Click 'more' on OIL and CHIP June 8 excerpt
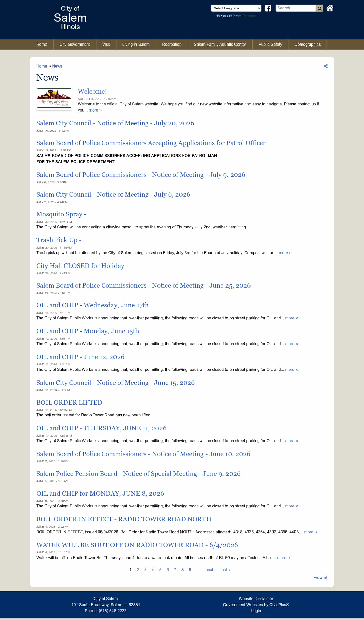The width and height of the screenshot is (364, 620). pyautogui.click(x=292, y=506)
